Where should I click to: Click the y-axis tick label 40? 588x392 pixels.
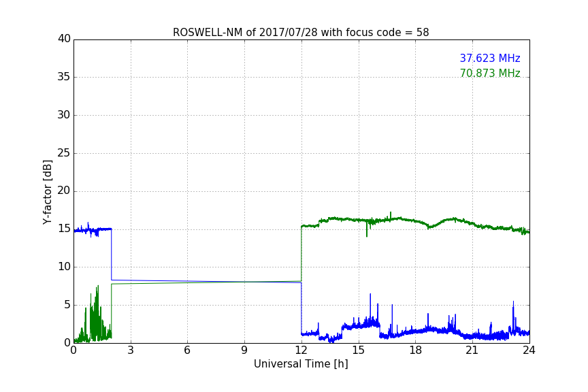click(64, 39)
